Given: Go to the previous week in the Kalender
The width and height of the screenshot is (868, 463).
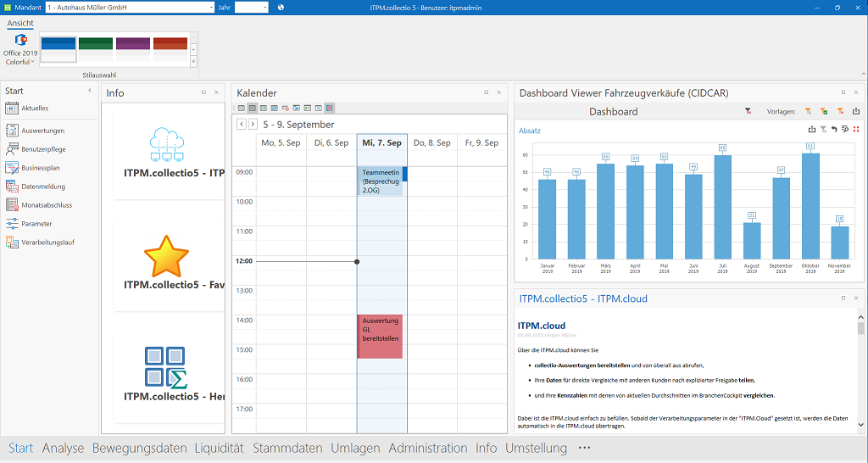Looking at the screenshot, I should click(242, 124).
